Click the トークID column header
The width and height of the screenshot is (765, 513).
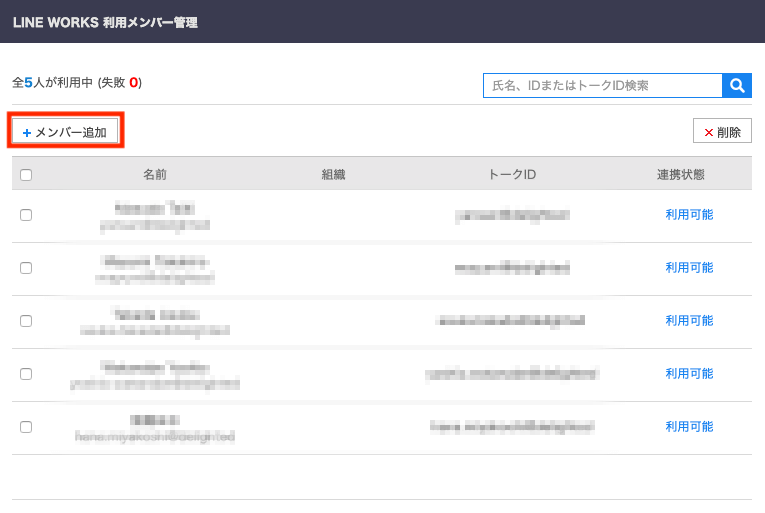point(512,175)
